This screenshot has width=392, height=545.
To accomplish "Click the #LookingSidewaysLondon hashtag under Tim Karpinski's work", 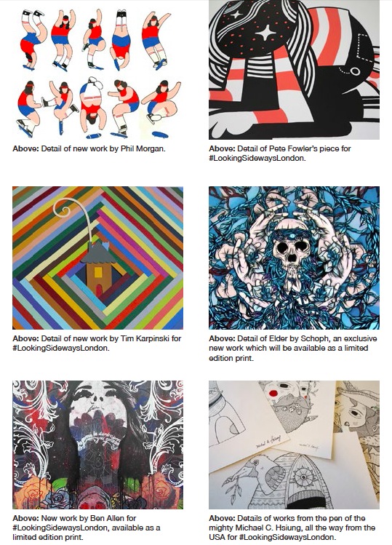I will (60, 348).
